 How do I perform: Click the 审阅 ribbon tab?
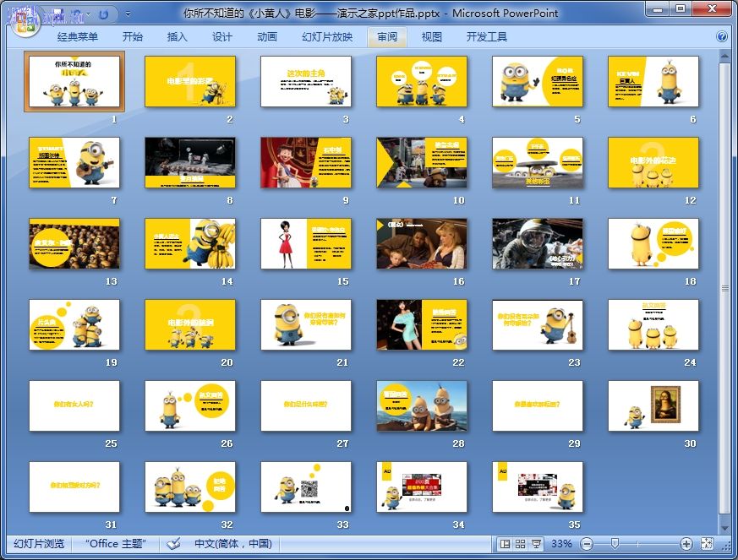(387, 37)
